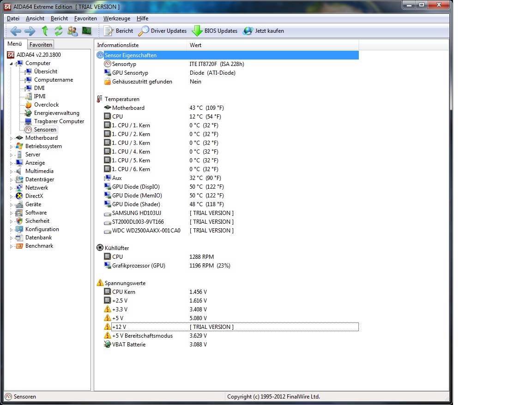This screenshot has width=532, height=405.
Task: Expand the Netzwerk tree node
Action: point(11,188)
